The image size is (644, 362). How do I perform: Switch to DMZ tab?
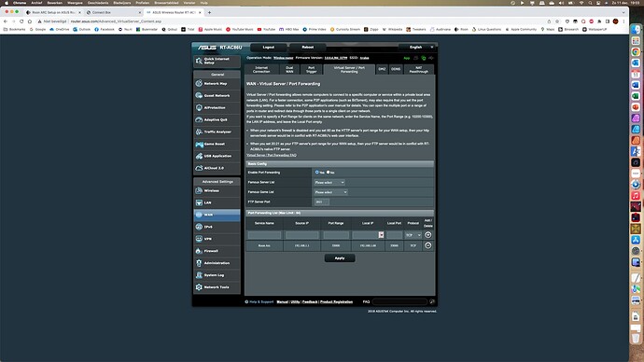point(382,69)
